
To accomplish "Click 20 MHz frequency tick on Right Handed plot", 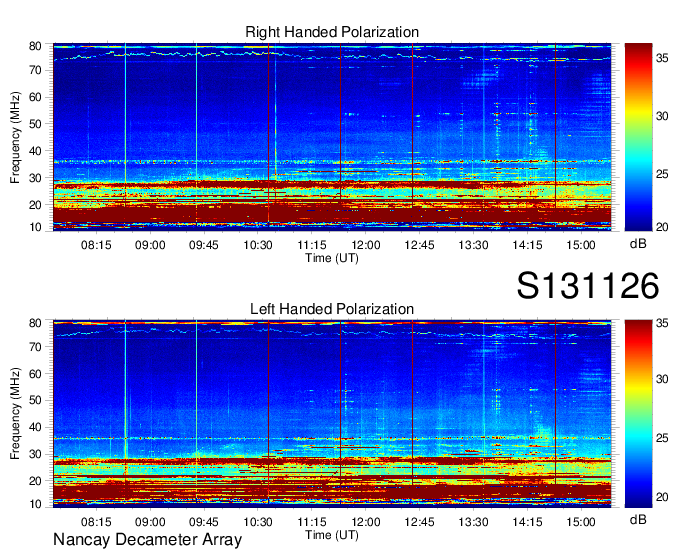I will click(35, 205).
